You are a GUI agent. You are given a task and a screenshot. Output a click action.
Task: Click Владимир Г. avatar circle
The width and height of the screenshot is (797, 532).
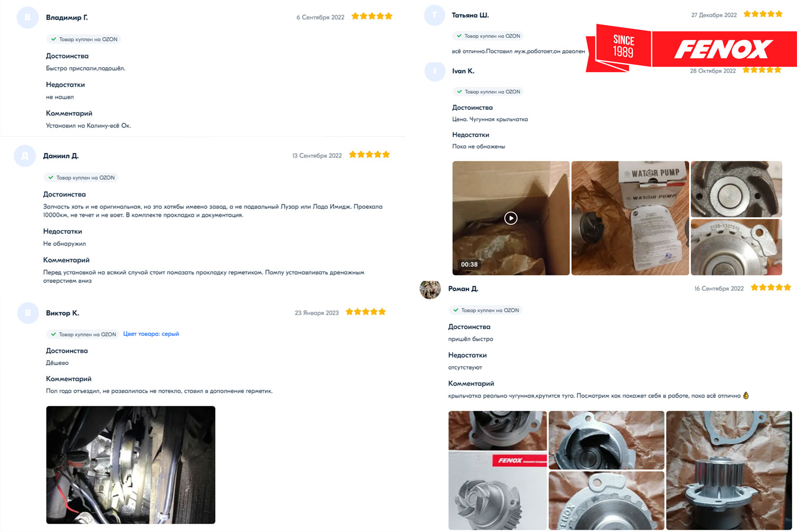tap(28, 18)
